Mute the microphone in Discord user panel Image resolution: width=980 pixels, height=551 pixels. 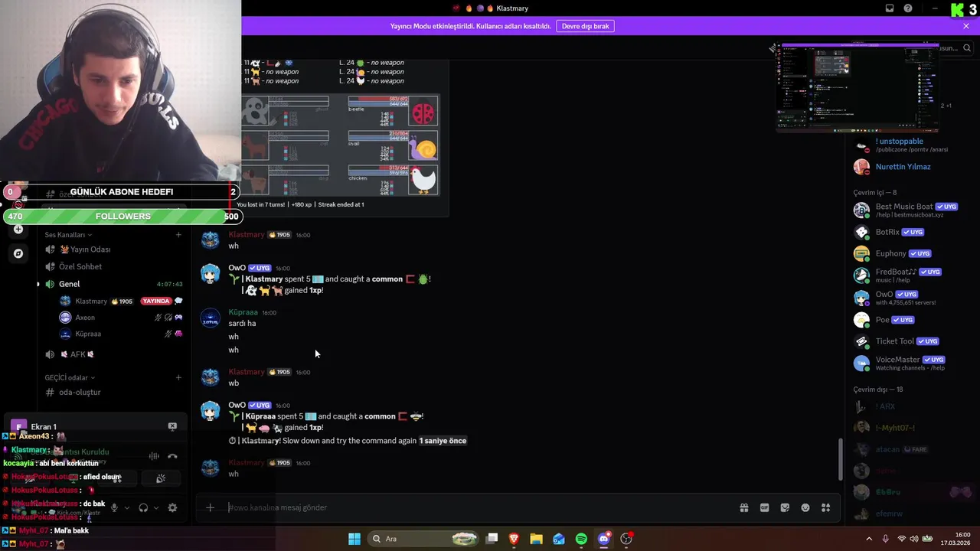(x=114, y=507)
